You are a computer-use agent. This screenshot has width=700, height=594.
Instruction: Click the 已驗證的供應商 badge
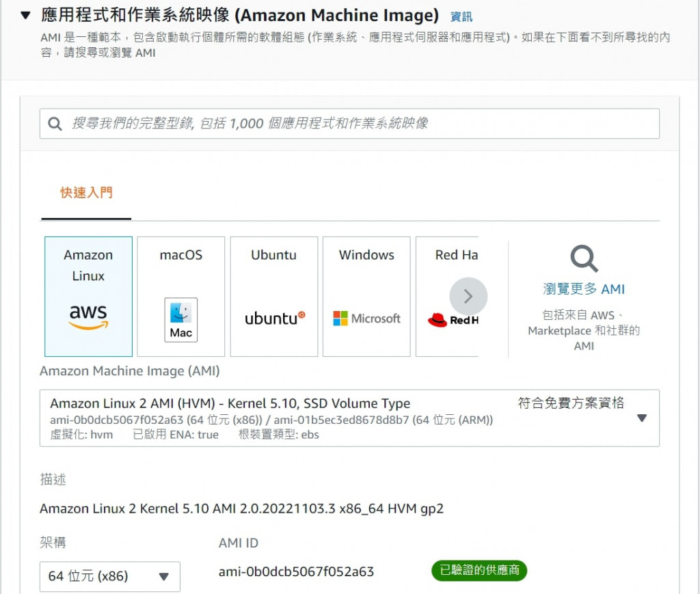479,570
